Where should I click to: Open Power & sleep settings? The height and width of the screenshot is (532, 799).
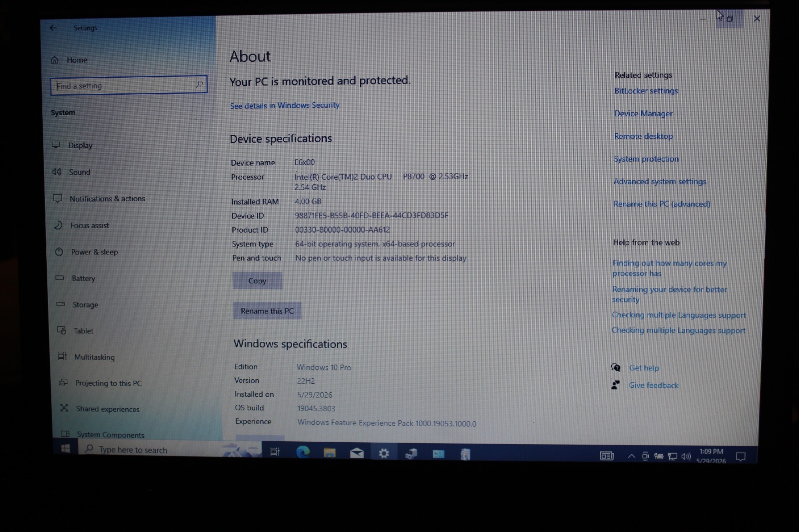pyautogui.click(x=86, y=252)
